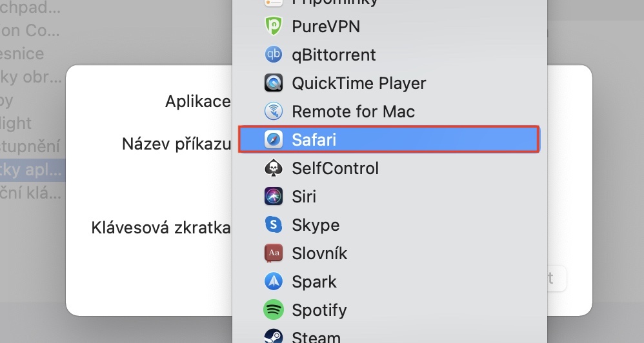The width and height of the screenshot is (644, 343).
Task: Click the Remote for Mac icon
Action: tap(274, 112)
